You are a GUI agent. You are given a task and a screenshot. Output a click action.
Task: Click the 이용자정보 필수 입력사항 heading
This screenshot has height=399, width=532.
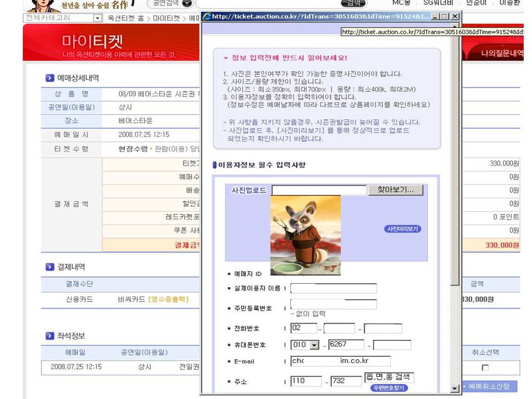(262, 165)
